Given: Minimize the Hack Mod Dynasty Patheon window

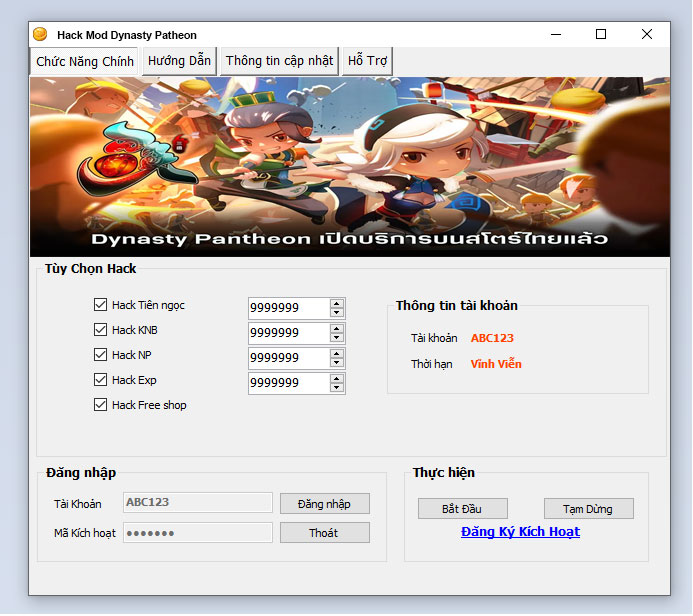Looking at the screenshot, I should click(556, 34).
